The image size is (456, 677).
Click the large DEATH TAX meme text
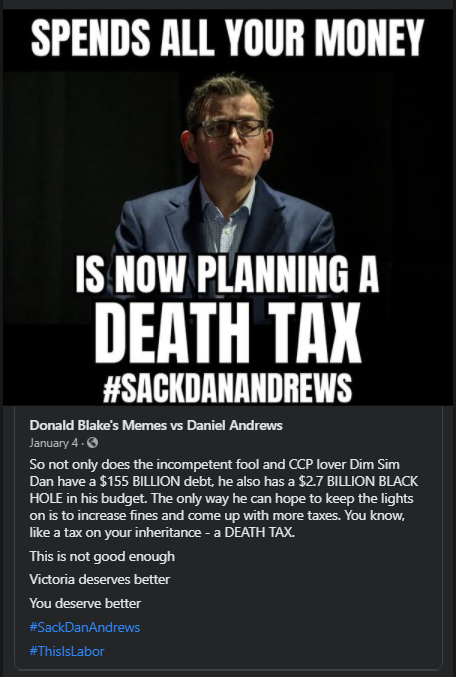tap(228, 332)
